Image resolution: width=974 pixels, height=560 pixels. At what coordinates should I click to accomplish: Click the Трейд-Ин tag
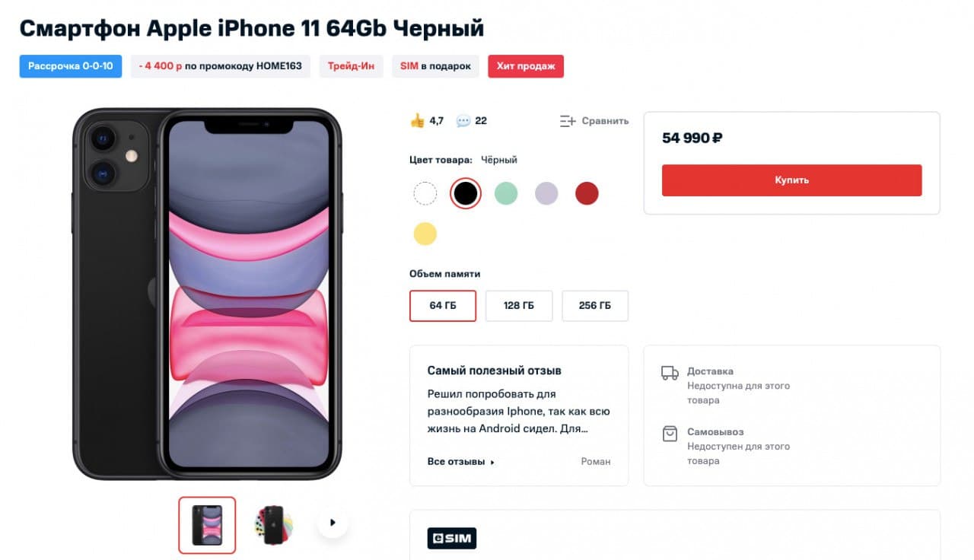point(351,66)
